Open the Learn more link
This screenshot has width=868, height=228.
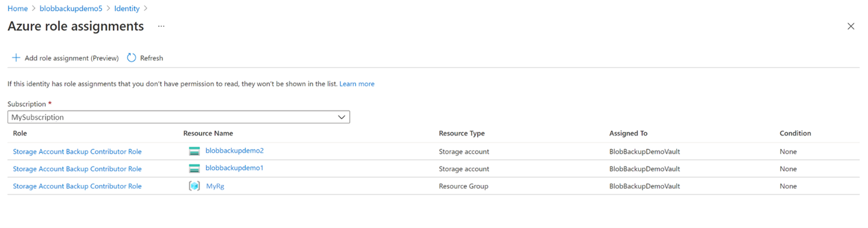click(357, 84)
